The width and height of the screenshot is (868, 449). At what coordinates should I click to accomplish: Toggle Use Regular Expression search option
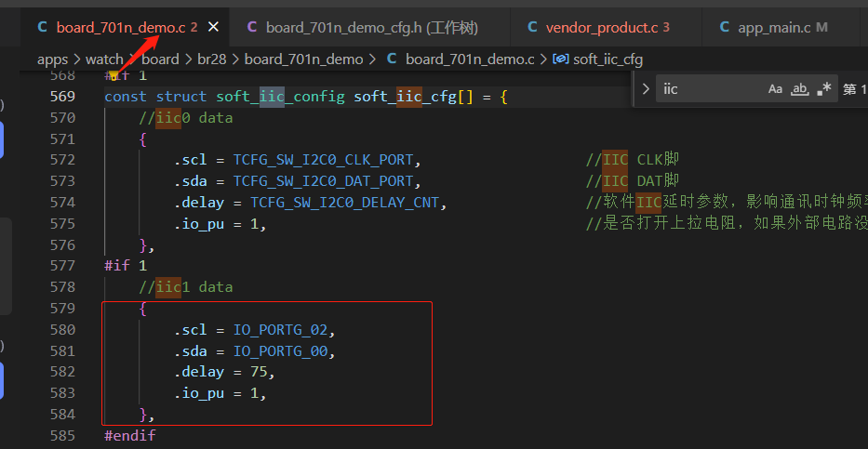[823, 89]
